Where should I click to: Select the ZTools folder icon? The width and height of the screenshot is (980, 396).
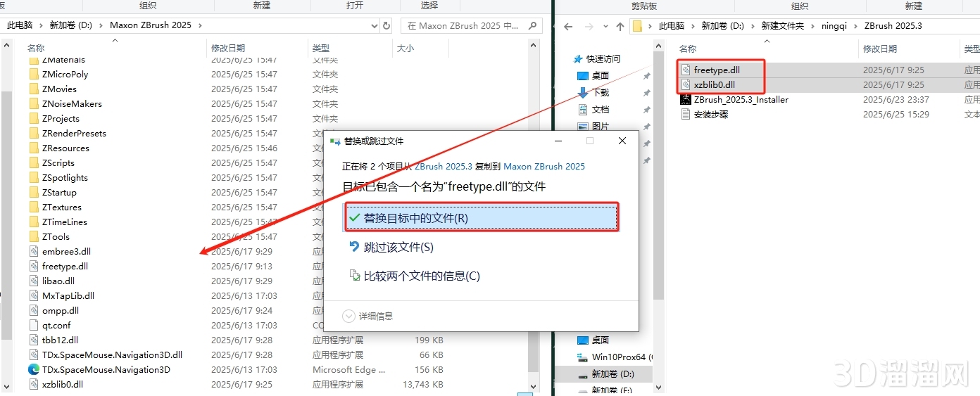click(34, 237)
